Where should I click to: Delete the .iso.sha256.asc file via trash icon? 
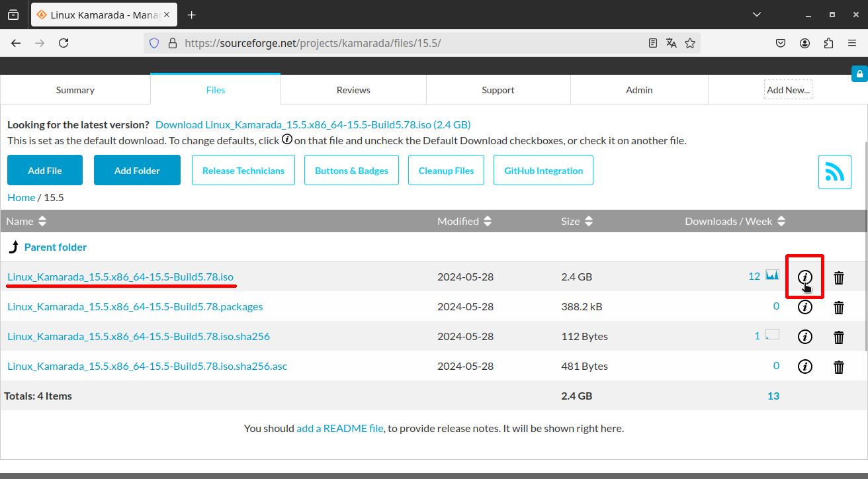click(x=838, y=367)
